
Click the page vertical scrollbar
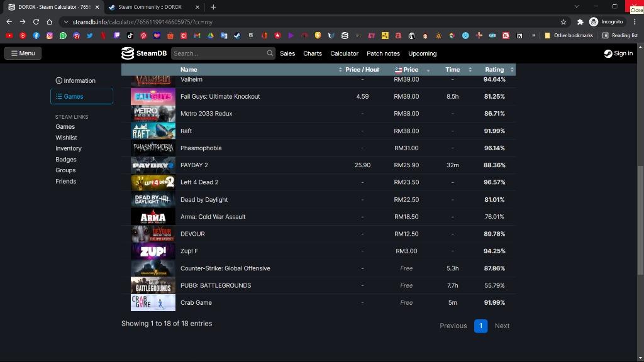pyautogui.click(x=640, y=220)
